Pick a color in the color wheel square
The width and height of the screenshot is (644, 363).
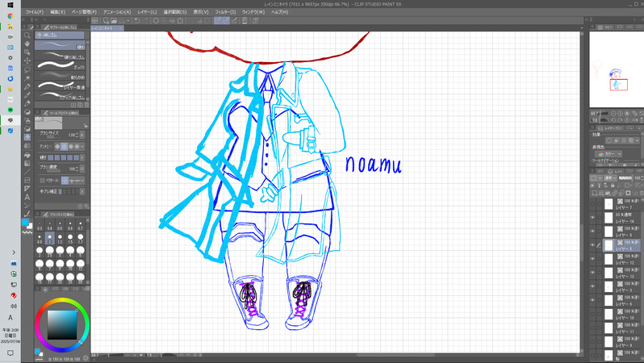pyautogui.click(x=62, y=324)
